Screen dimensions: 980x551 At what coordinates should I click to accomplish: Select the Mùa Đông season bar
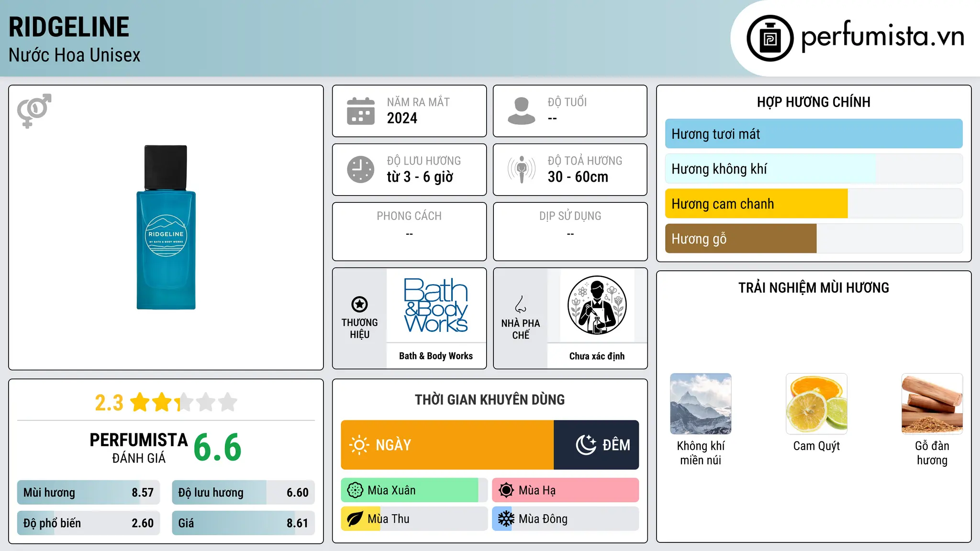(x=566, y=519)
